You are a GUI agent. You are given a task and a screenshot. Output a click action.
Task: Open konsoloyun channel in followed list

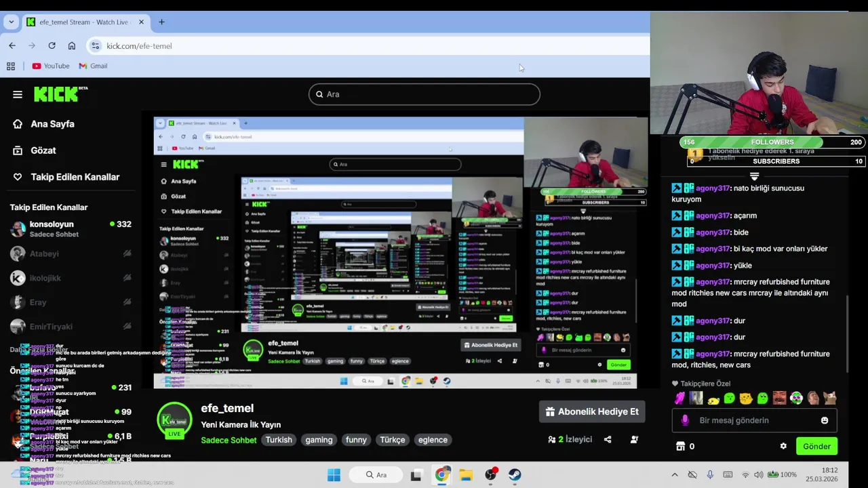(71, 229)
